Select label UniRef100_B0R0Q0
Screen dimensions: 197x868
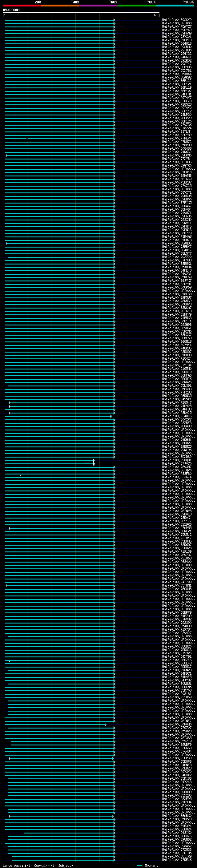tap(177, 724)
